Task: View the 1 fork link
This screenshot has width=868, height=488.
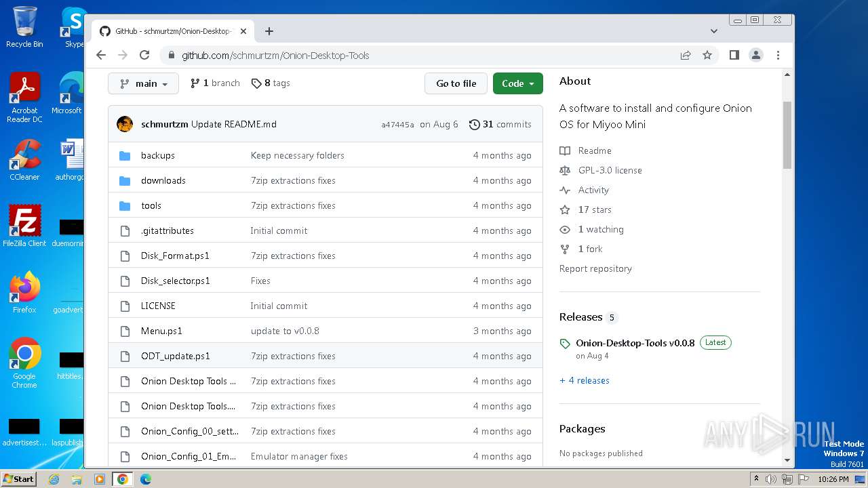Action: coord(582,249)
